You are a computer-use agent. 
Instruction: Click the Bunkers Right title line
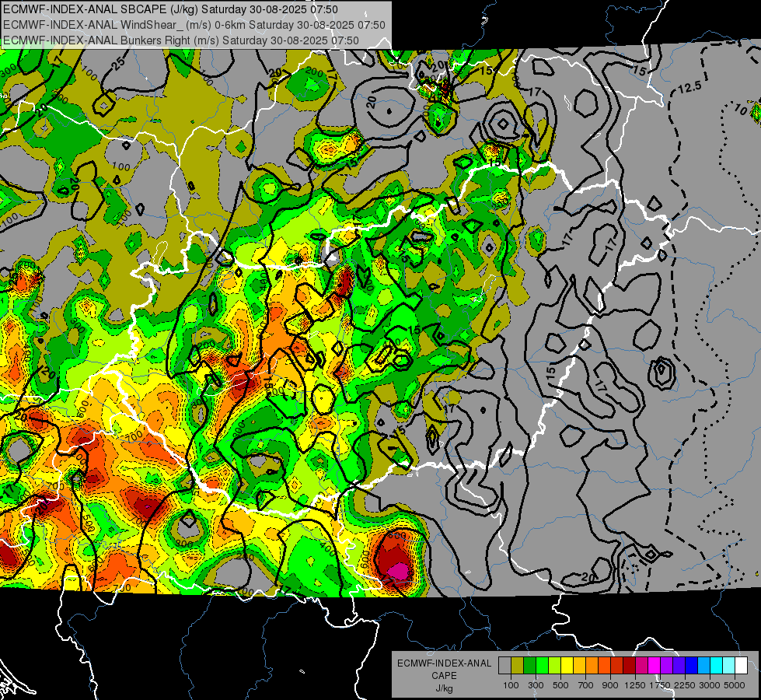pyautogui.click(x=181, y=40)
